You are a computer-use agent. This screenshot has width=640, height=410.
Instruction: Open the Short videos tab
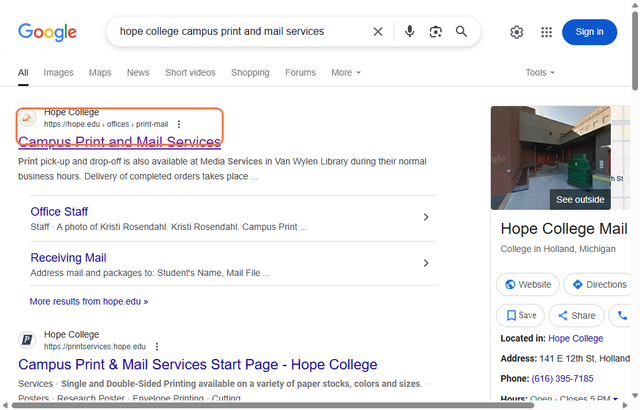[190, 73]
